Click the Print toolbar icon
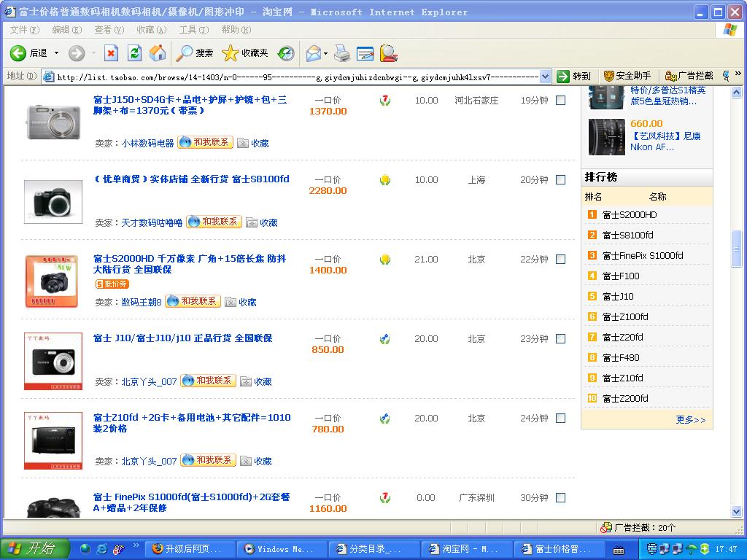 coord(341,53)
